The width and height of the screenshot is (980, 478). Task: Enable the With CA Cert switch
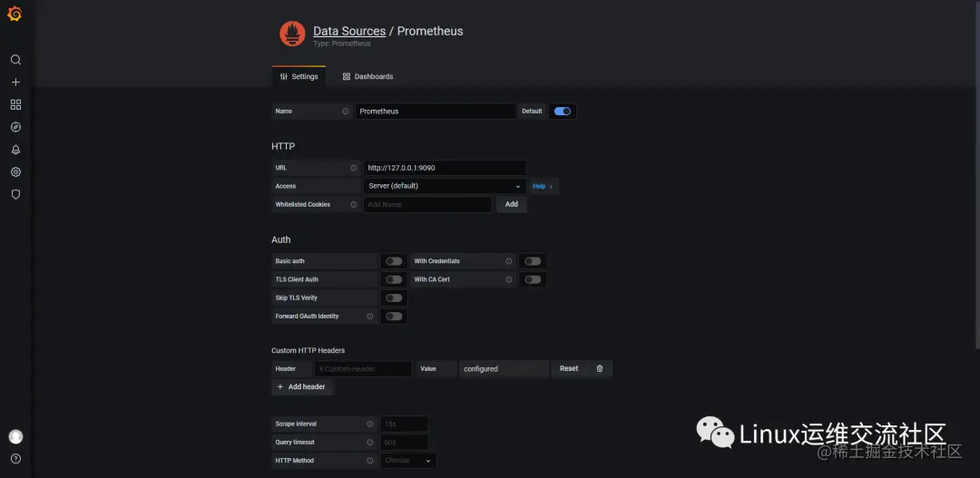point(533,279)
